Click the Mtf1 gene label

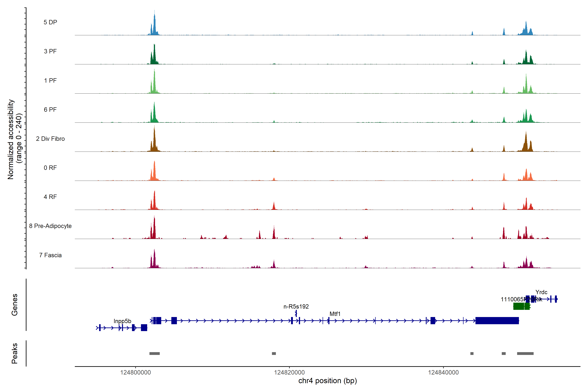point(335,314)
